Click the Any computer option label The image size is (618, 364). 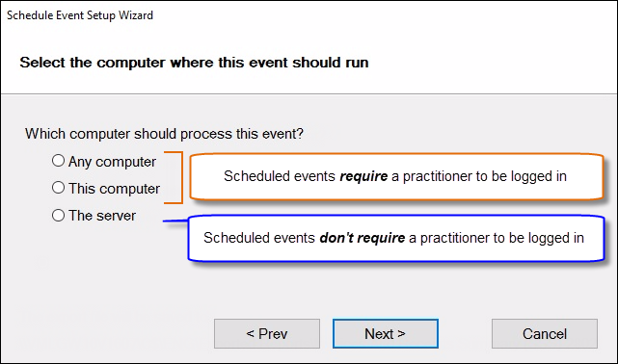[x=113, y=162]
